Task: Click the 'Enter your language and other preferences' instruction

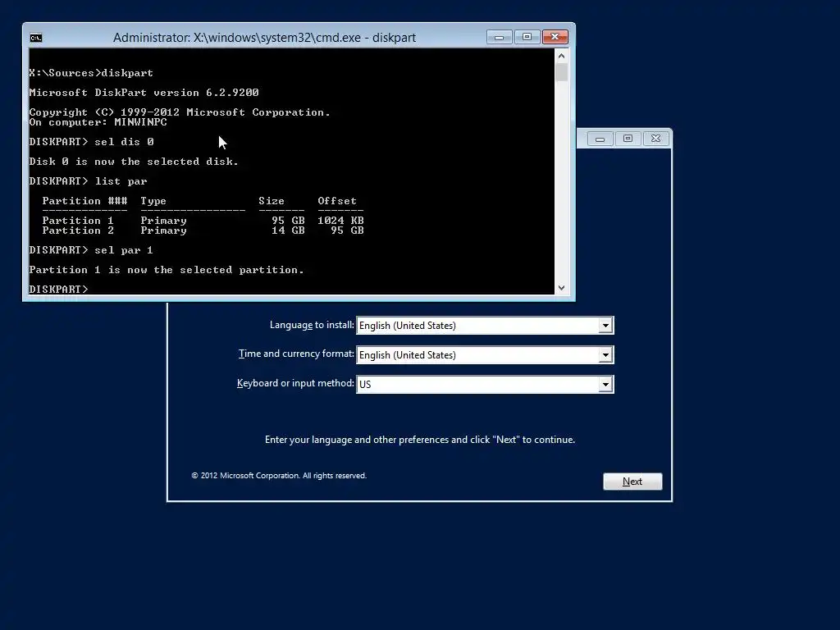Action: pos(420,440)
